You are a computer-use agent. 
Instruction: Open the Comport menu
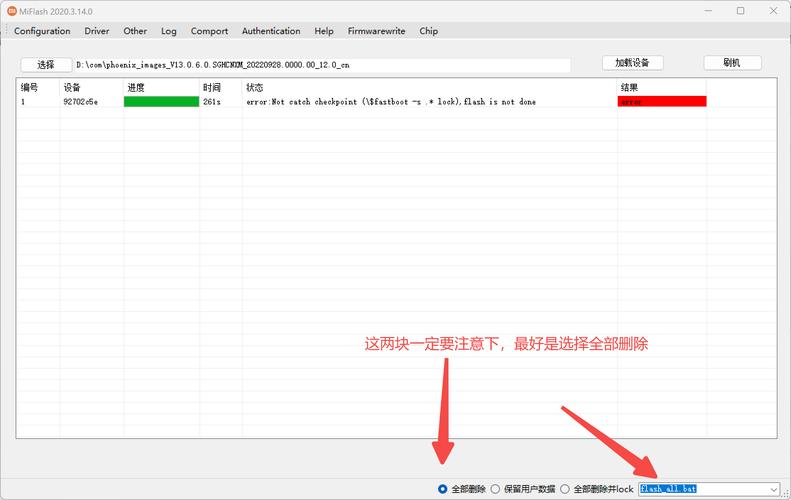point(209,31)
